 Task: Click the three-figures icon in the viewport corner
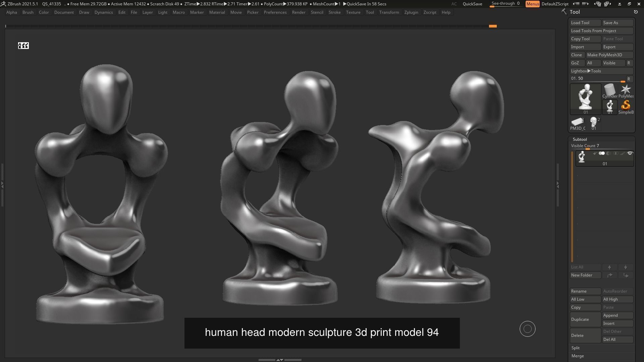point(23,46)
